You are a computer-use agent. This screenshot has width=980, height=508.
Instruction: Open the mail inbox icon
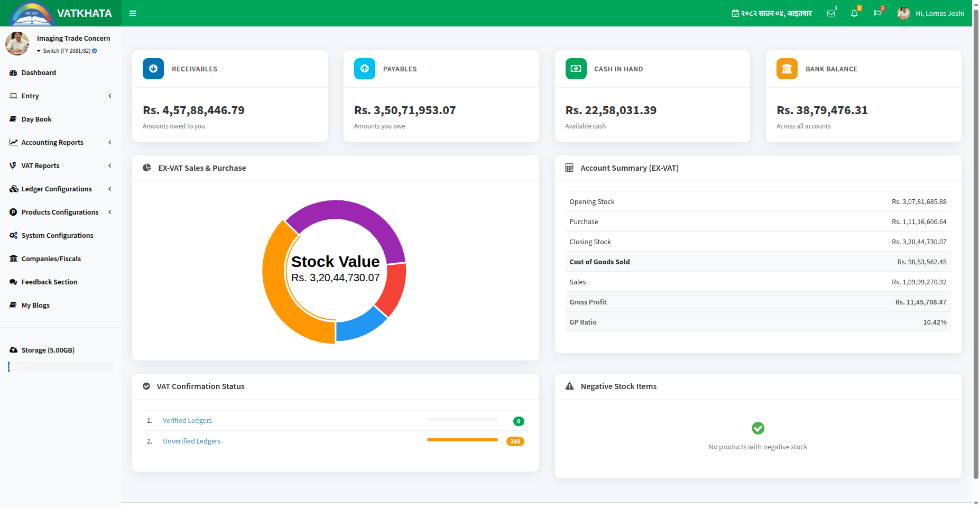[x=830, y=13]
